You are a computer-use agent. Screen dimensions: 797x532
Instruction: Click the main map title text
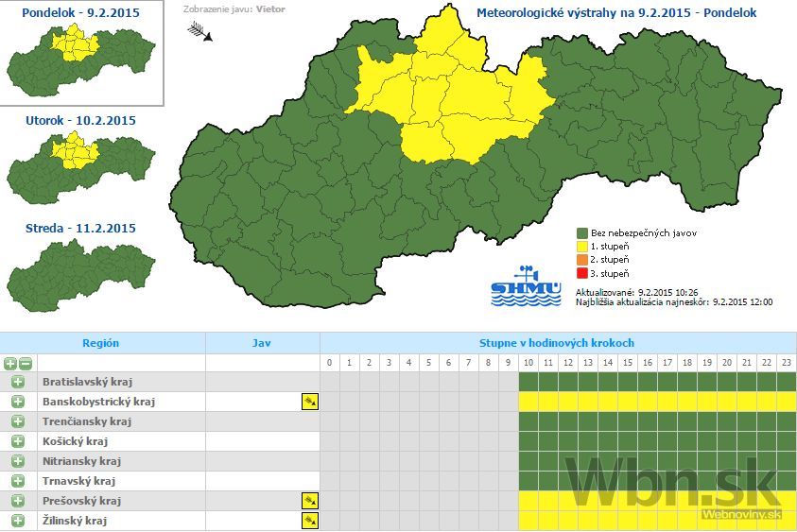point(616,12)
